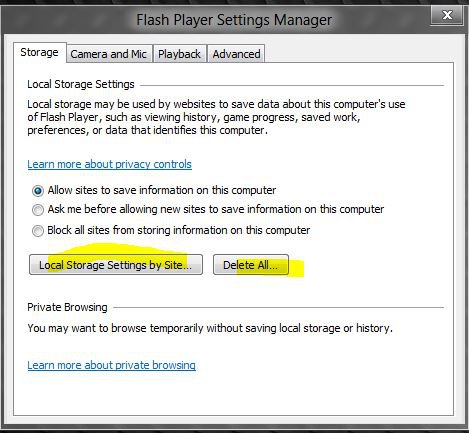The image size is (469, 433).
Task: Open Local Storage Settings by Site
Action: click(116, 265)
